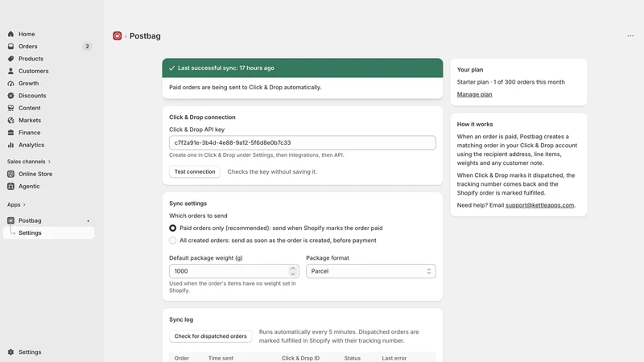Open the Package format Parcel dropdown
This screenshot has width=644, height=362.
click(371, 271)
